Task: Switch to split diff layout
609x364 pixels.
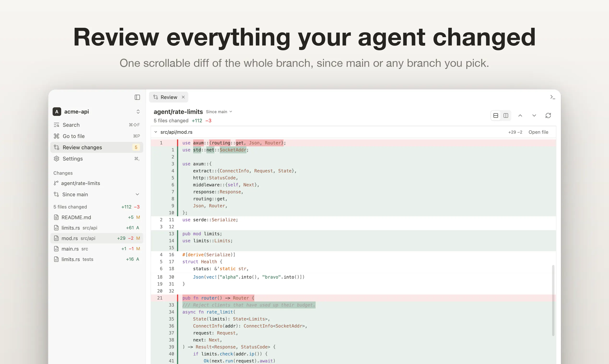Action: [506, 115]
